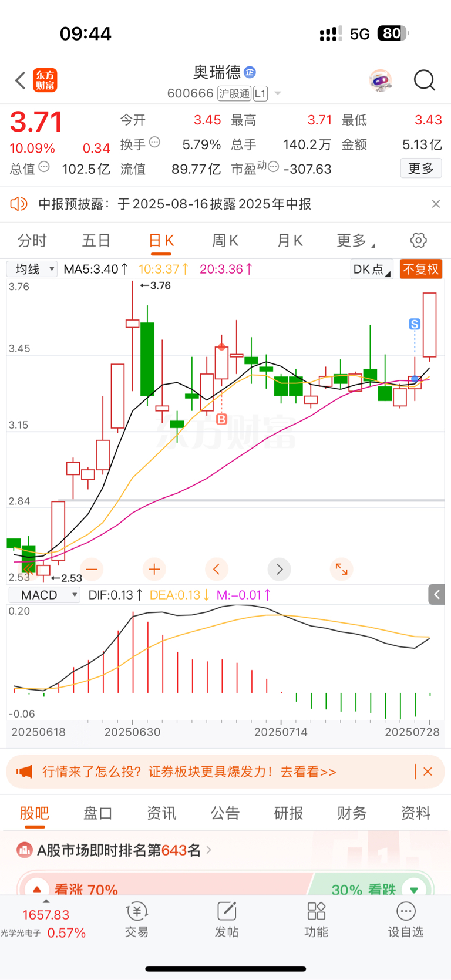Switch to the 月K chart tab

point(290,241)
